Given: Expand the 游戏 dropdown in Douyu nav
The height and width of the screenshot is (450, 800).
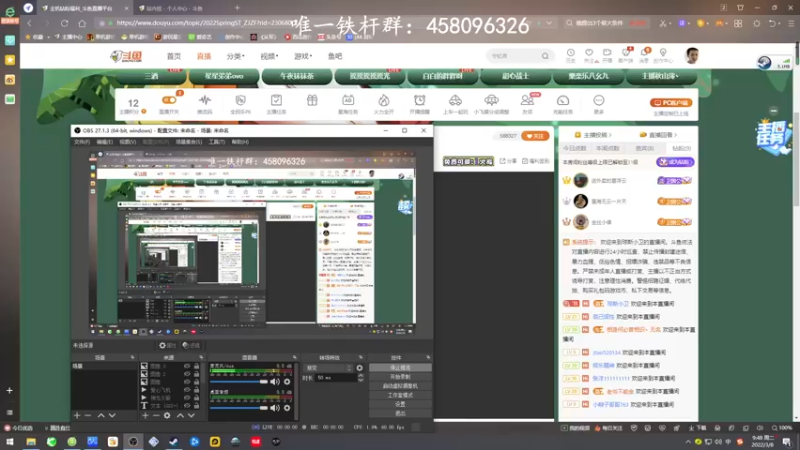Looking at the screenshot, I should [303, 56].
